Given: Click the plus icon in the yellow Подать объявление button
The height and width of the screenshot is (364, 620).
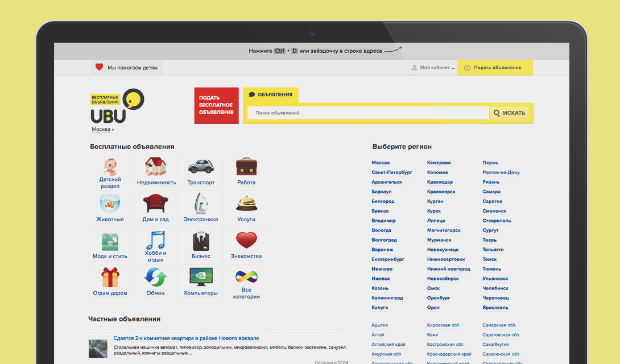Looking at the screenshot, I should (x=467, y=68).
